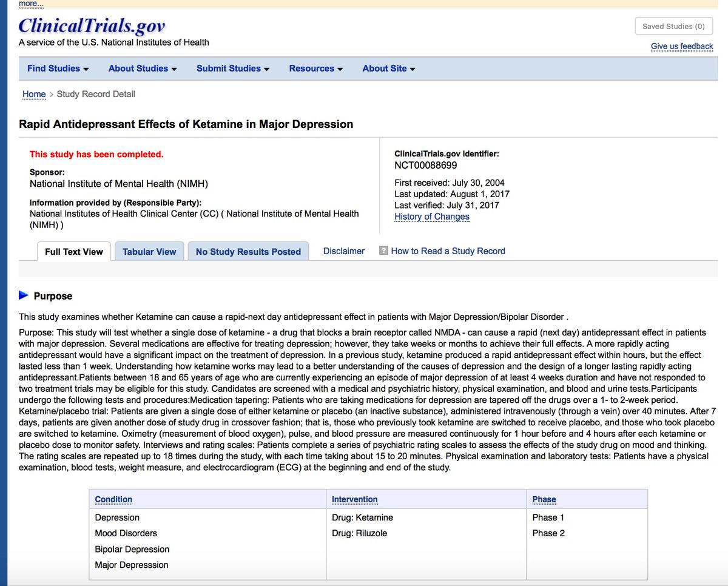
Task: Click 'National Institute of Mental Health (NIMH)' sponsor
Action: (119, 183)
